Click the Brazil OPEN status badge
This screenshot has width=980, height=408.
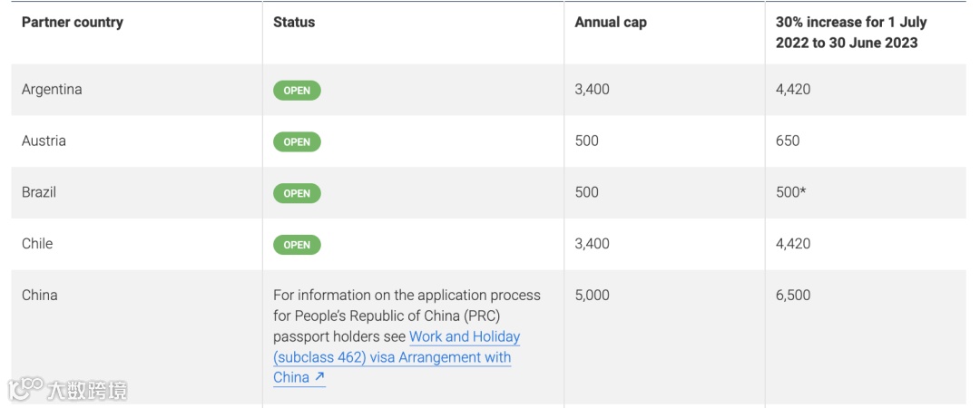[297, 193]
